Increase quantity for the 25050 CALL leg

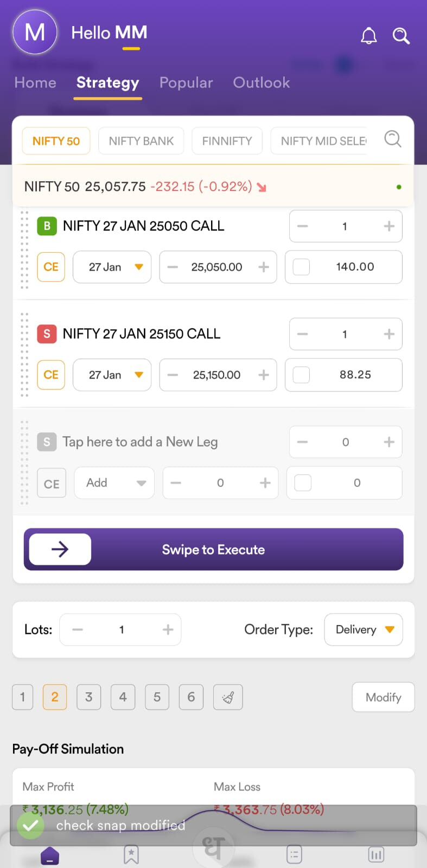(x=389, y=226)
